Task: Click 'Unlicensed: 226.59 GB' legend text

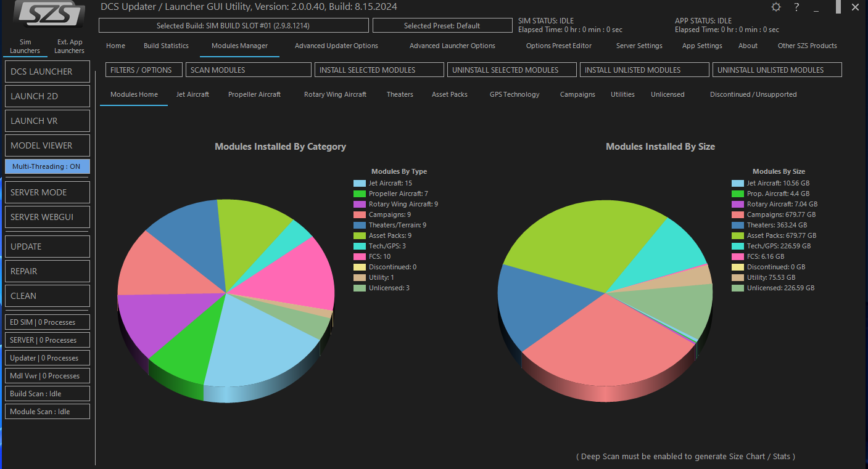Action: click(x=780, y=288)
